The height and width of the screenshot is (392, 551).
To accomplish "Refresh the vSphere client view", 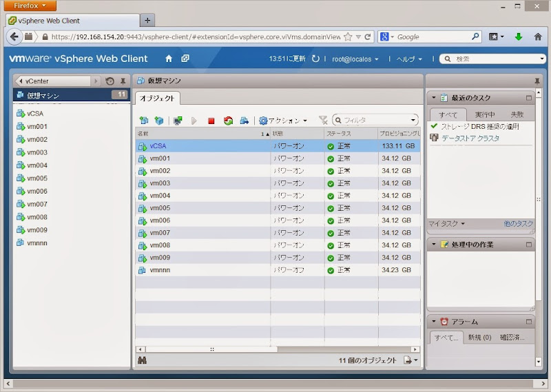I will pyautogui.click(x=315, y=59).
